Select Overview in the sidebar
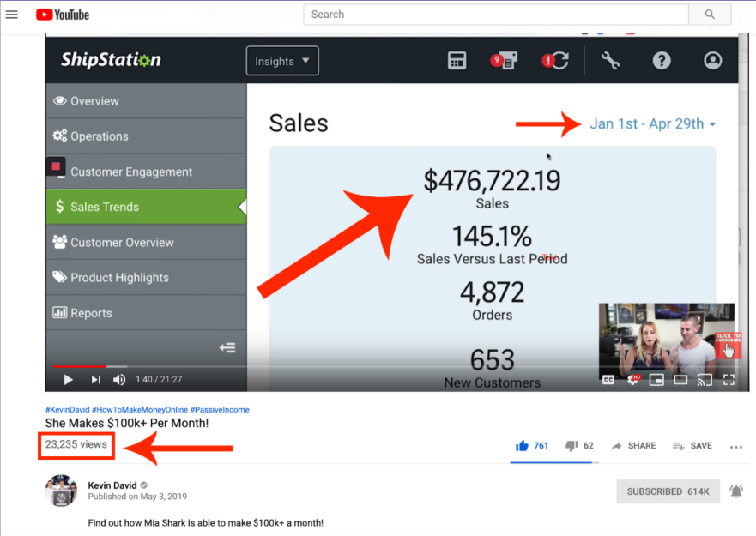This screenshot has width=756, height=536. click(x=146, y=100)
